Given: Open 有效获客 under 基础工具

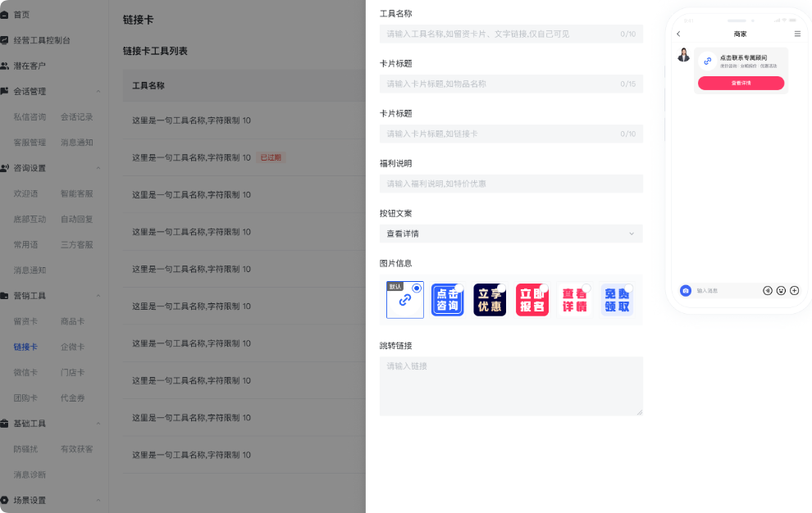Looking at the screenshot, I should (x=76, y=449).
